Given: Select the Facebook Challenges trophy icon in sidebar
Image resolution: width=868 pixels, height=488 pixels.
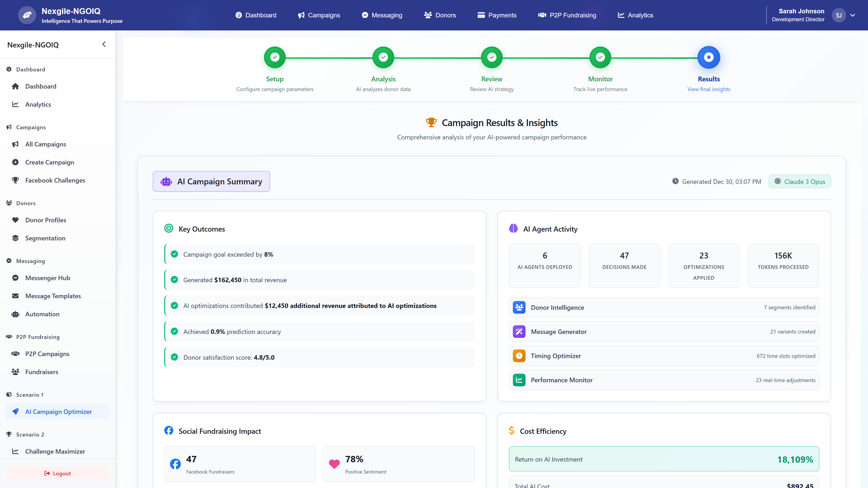Looking at the screenshot, I should click(16, 180).
